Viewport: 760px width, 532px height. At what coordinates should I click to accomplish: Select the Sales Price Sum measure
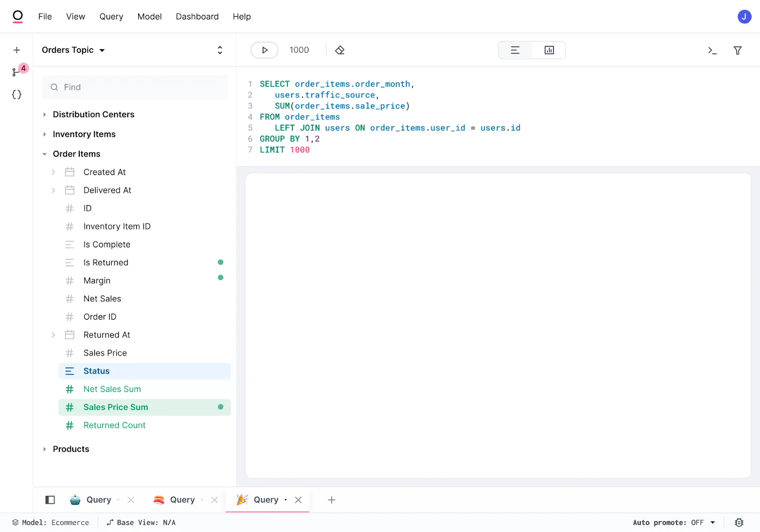pyautogui.click(x=144, y=407)
